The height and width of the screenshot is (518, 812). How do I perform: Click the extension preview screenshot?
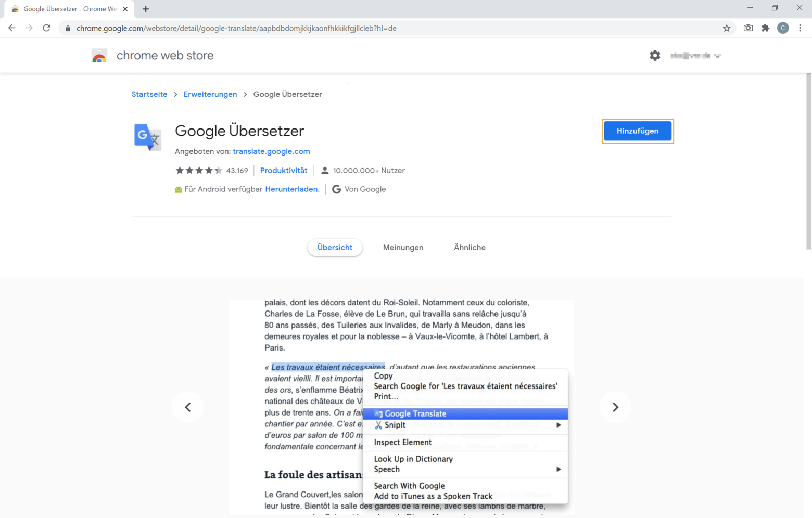point(402,407)
